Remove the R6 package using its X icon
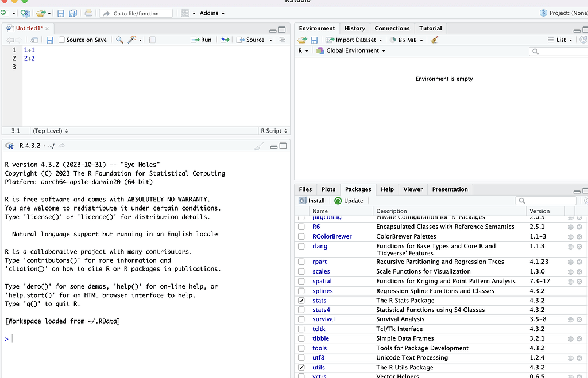 pyautogui.click(x=579, y=227)
